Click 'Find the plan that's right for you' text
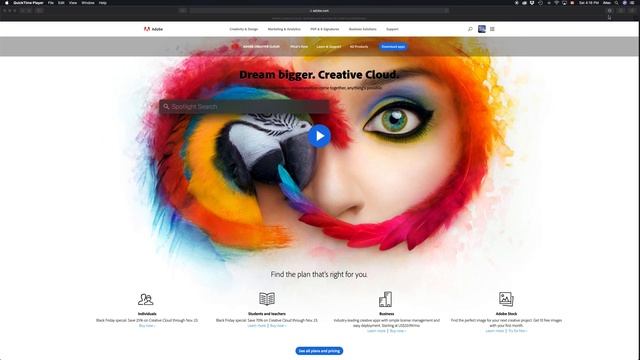Viewport: 640px width, 360px height. pyautogui.click(x=319, y=274)
